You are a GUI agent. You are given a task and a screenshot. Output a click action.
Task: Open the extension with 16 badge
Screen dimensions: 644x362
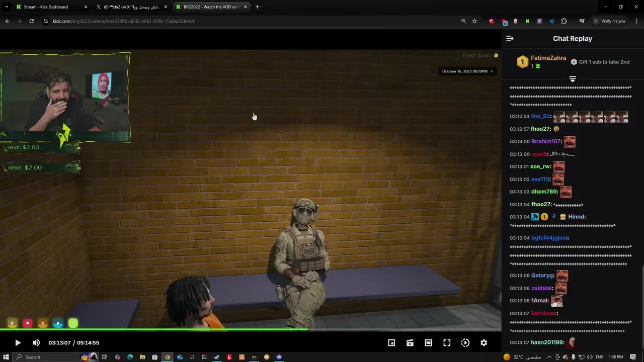click(504, 22)
